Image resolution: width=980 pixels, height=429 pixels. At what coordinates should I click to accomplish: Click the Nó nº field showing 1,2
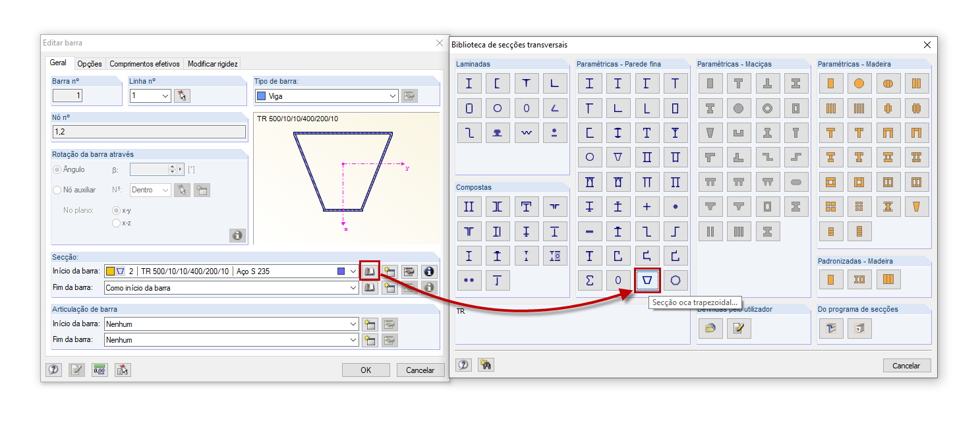149,132
